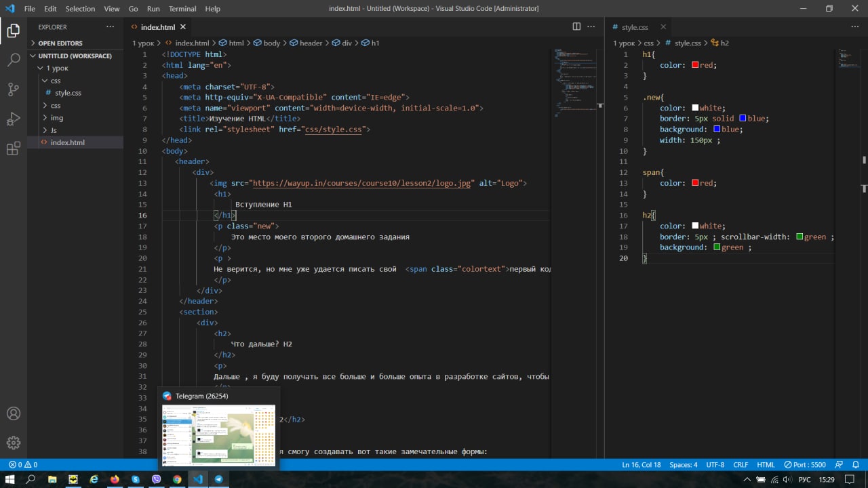Click the UTF-8 encoding selector
The image size is (868, 488).
point(715,465)
